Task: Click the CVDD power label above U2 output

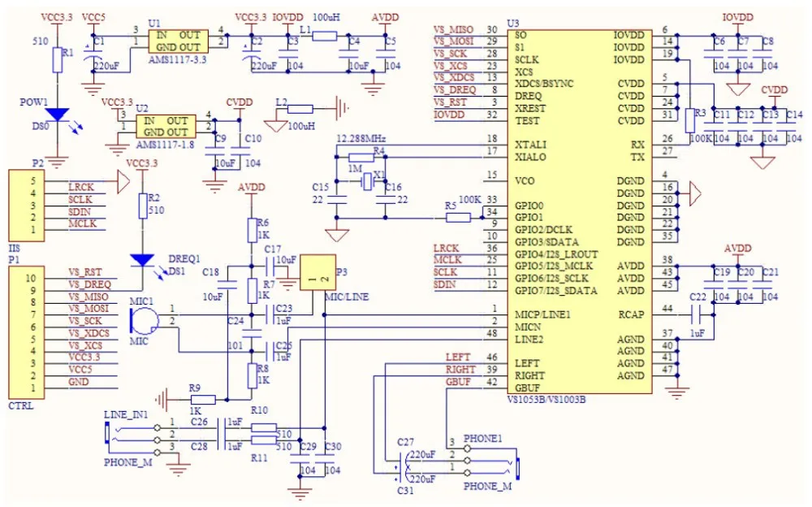Action: pos(240,102)
